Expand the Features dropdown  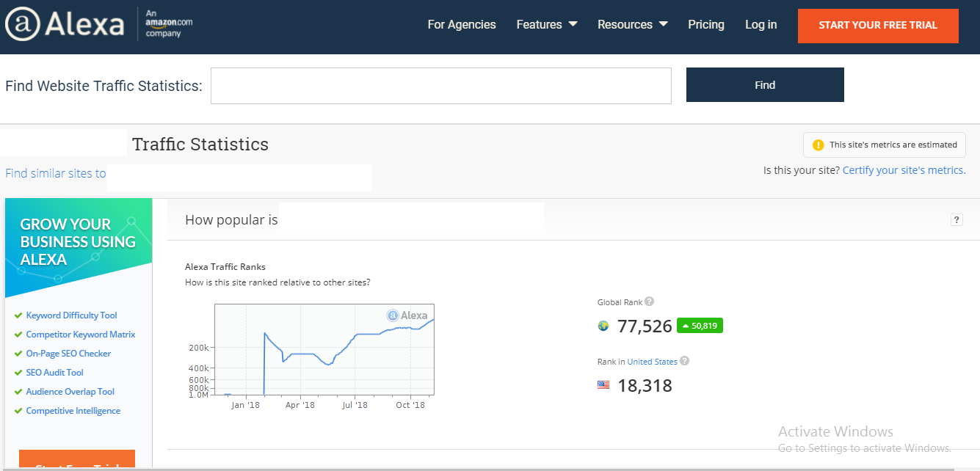tap(546, 24)
